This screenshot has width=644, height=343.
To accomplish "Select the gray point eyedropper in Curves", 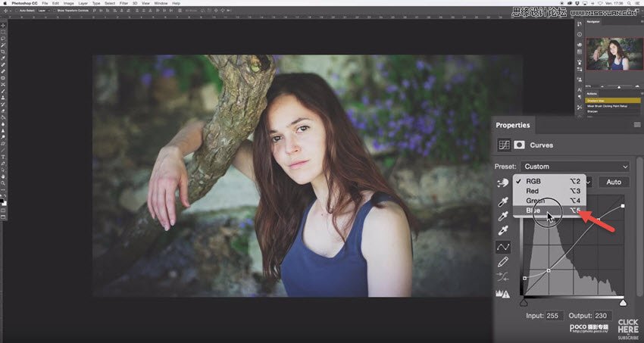I will click(x=502, y=217).
